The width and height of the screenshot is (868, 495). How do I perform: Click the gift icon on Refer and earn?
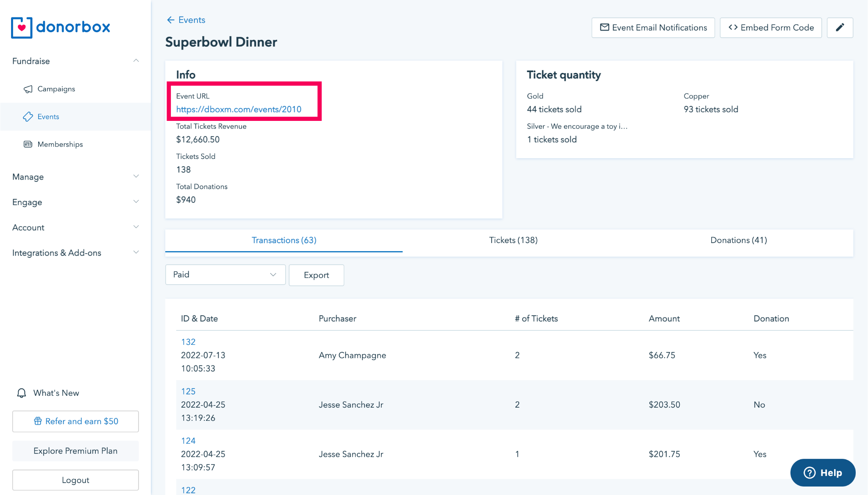pyautogui.click(x=38, y=421)
